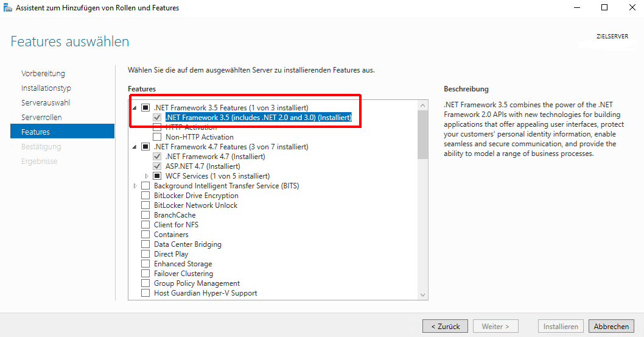
Task: Check the Containers feature
Action: [x=145, y=235]
